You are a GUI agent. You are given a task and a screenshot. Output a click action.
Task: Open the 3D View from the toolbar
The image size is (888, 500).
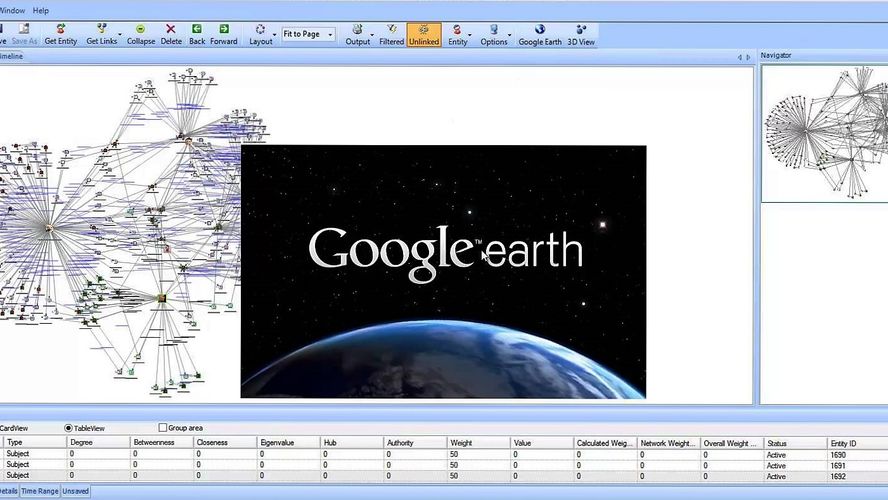pyautogui.click(x=581, y=35)
